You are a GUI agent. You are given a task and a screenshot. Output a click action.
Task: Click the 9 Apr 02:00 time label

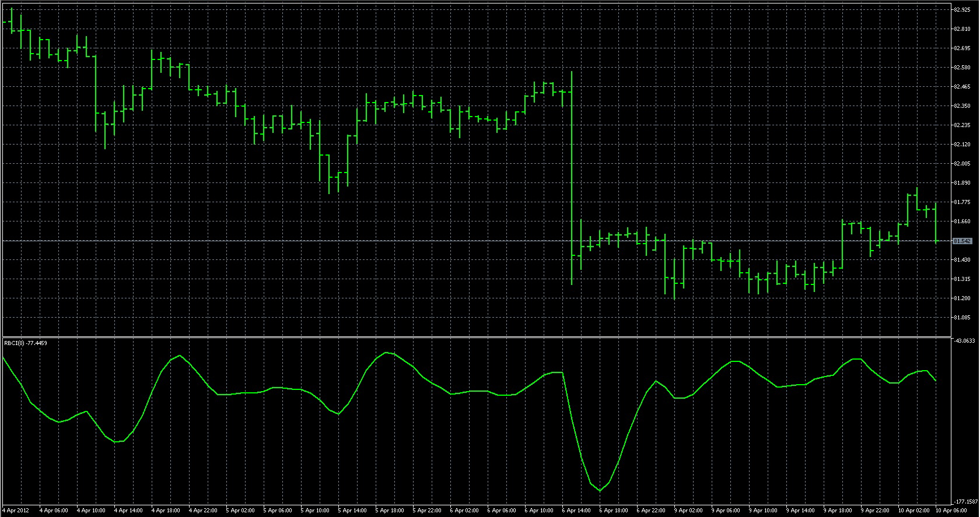(688, 511)
